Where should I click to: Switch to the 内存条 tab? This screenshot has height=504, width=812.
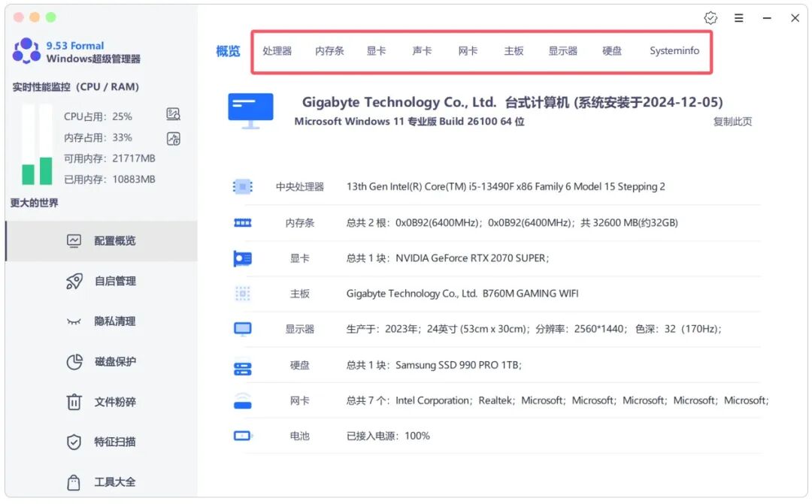pyautogui.click(x=329, y=51)
